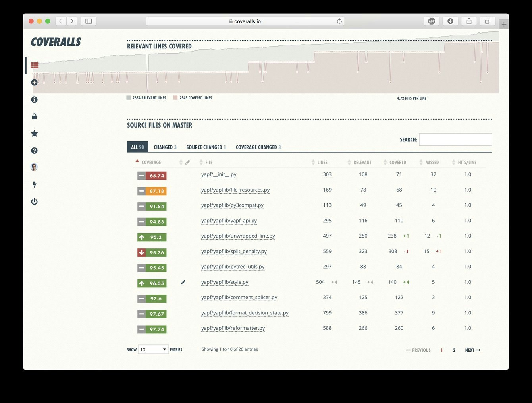Open yapf/yapflib/comment_splicer.py link
532x403 pixels.
point(239,298)
